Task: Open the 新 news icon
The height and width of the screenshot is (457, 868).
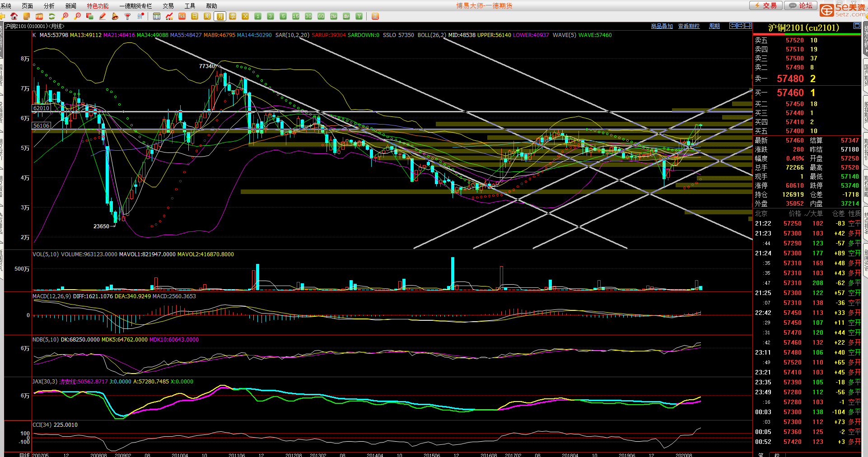Action: pyautogui.click(x=140, y=16)
